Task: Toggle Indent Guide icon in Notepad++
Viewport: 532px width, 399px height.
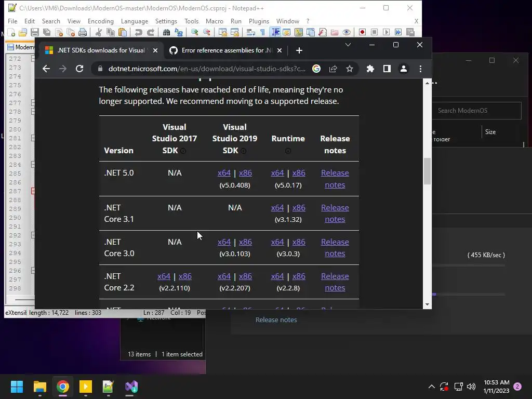Action: point(275,32)
